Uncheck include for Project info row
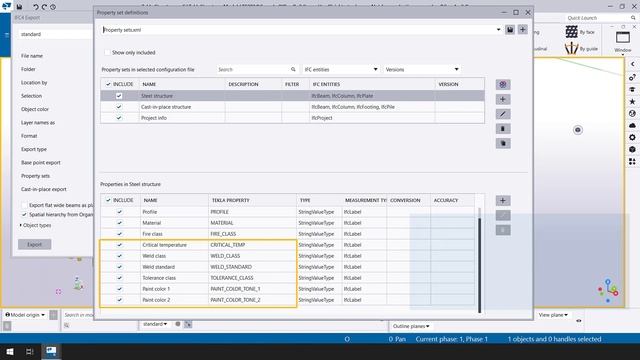640x360 pixels. coord(119,118)
